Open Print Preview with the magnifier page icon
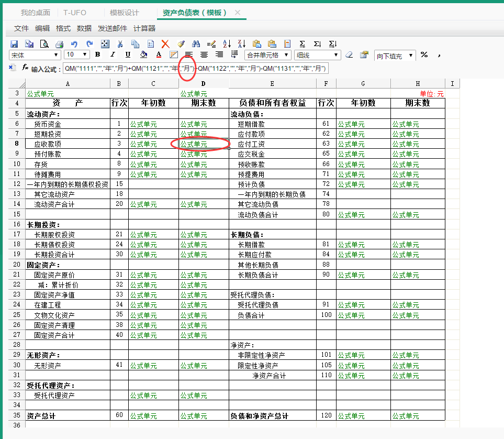The image size is (504, 439). (44, 44)
